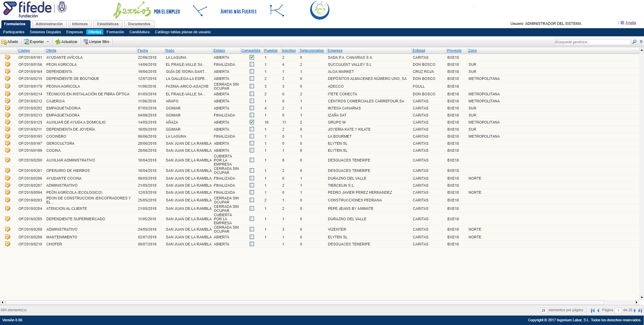Open the Ayuda help link

click(631, 23)
